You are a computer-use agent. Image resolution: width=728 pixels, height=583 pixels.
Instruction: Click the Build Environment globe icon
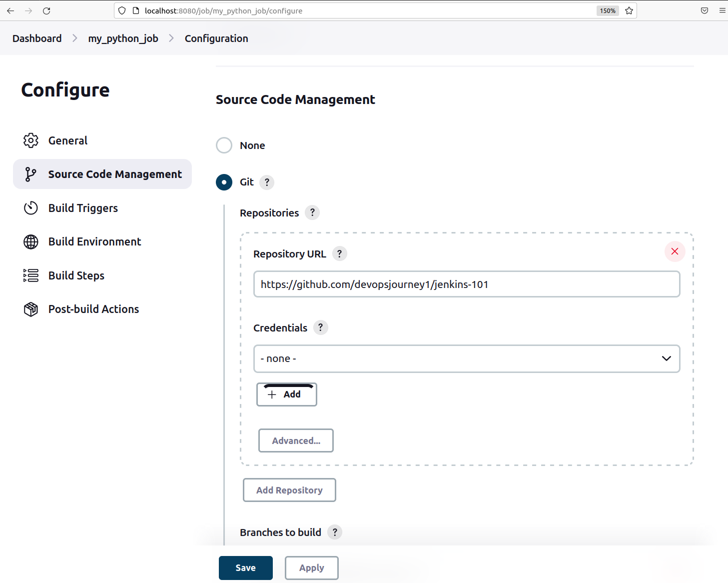coord(31,241)
